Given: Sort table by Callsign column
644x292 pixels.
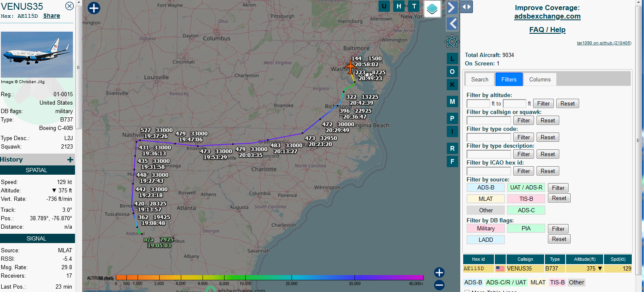Looking at the screenshot, I should tap(525, 259).
